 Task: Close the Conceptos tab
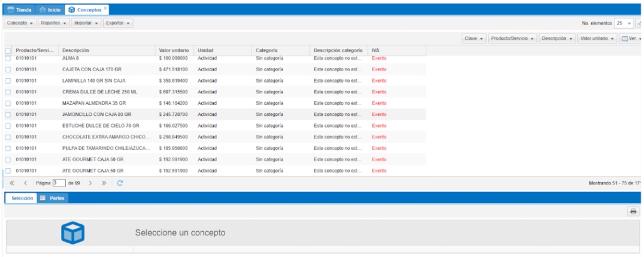point(105,9)
